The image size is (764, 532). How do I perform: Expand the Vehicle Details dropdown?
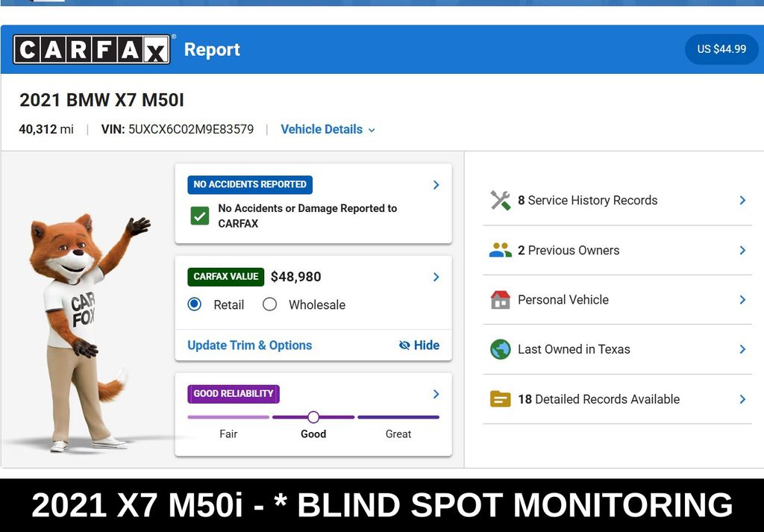[x=328, y=129]
